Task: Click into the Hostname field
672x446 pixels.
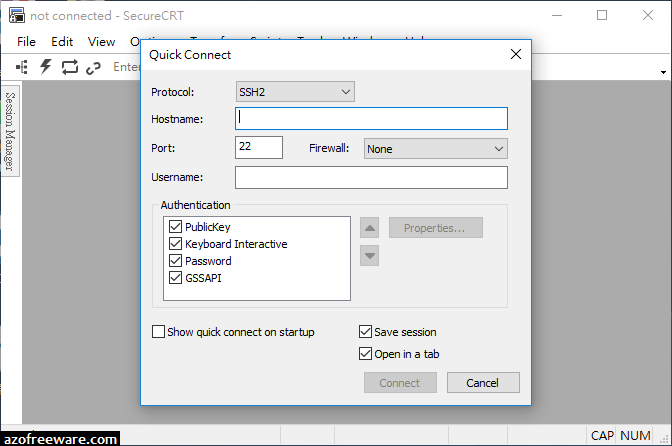Action: (x=371, y=119)
